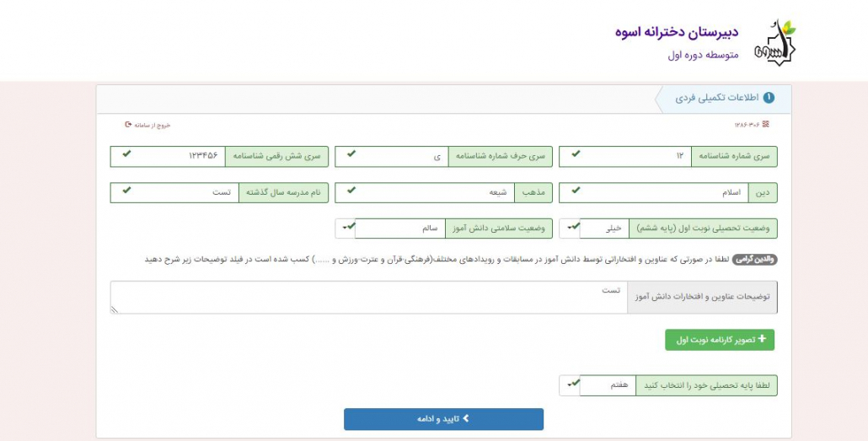Click the arrow icon on the confirm button
This screenshot has width=868, height=441.
tap(465, 418)
